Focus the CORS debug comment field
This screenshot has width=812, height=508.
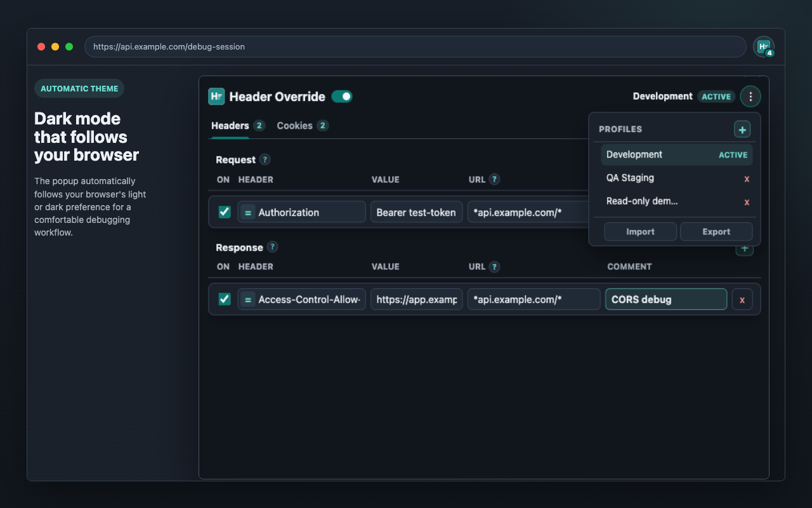tap(666, 299)
